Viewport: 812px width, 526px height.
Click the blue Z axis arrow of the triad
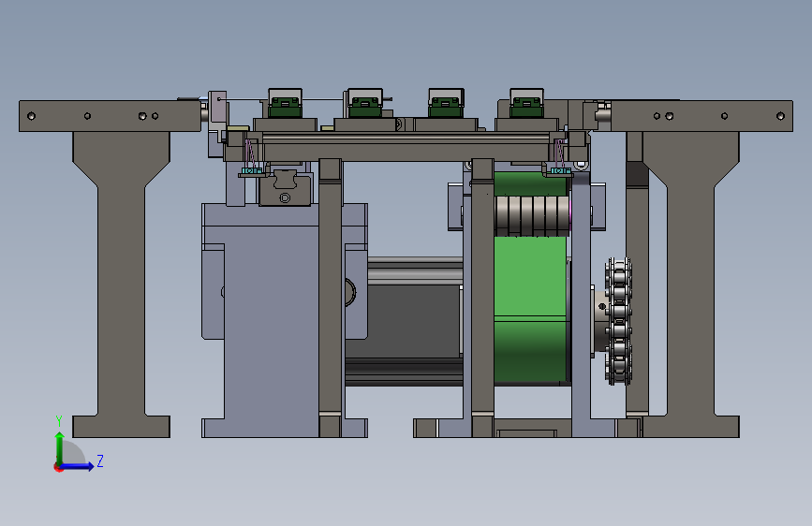78,466
